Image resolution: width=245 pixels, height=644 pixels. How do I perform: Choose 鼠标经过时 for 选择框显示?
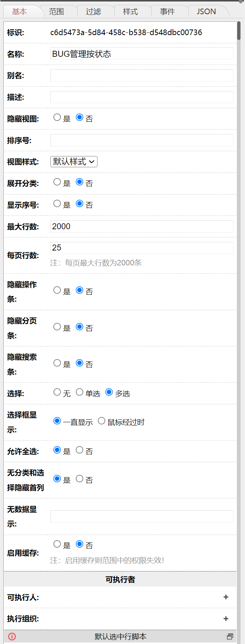pos(102,421)
